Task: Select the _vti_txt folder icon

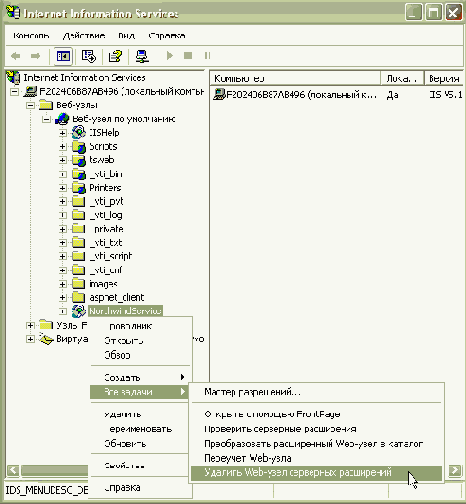Action: click(x=79, y=242)
